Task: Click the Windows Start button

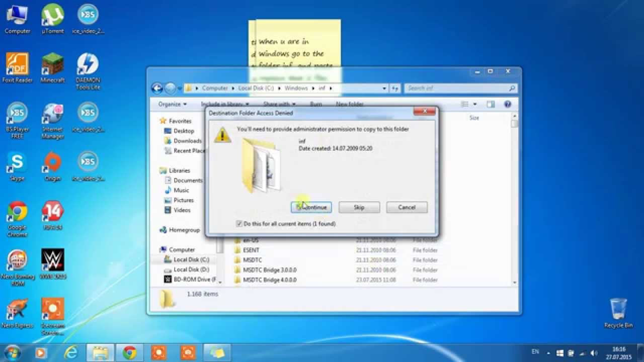Action: 12,352
